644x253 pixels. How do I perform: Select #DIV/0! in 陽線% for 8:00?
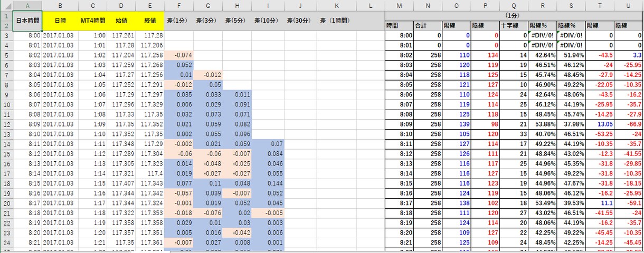click(x=542, y=35)
